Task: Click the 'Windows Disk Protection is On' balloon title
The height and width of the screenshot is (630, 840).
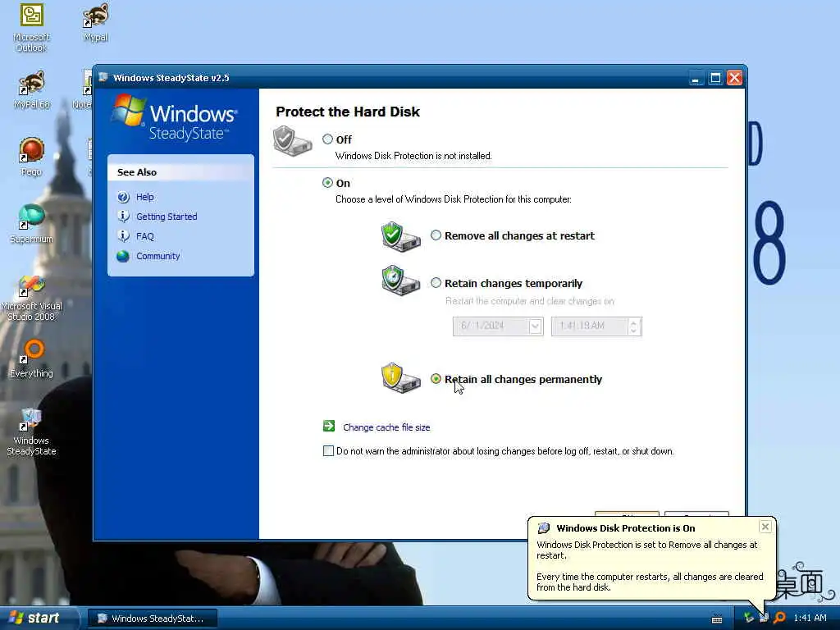Action: click(626, 528)
